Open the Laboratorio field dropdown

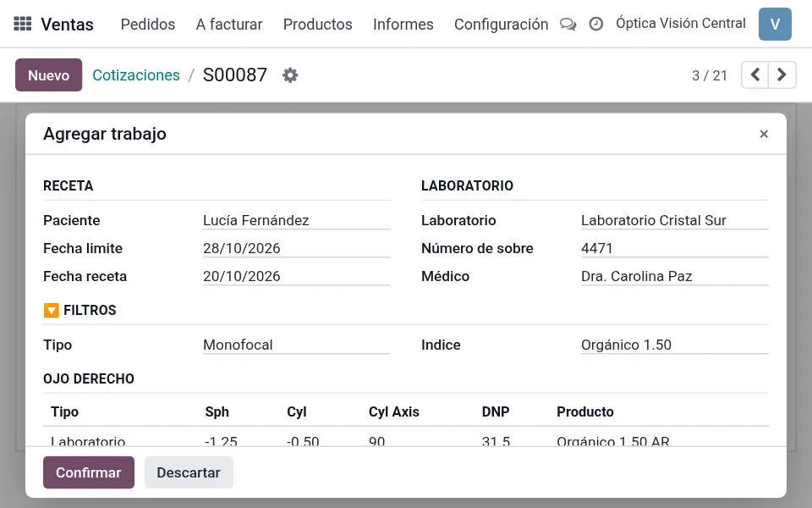point(674,220)
